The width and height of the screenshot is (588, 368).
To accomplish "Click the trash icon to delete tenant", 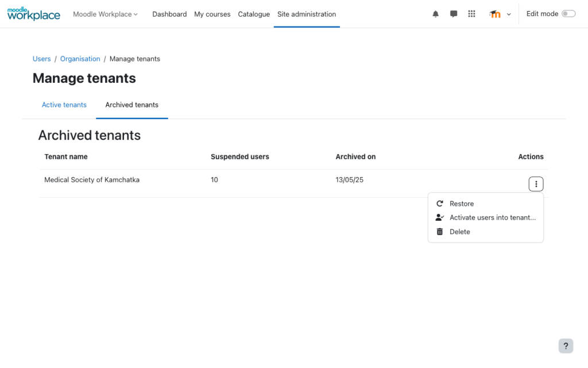I will click(x=440, y=232).
